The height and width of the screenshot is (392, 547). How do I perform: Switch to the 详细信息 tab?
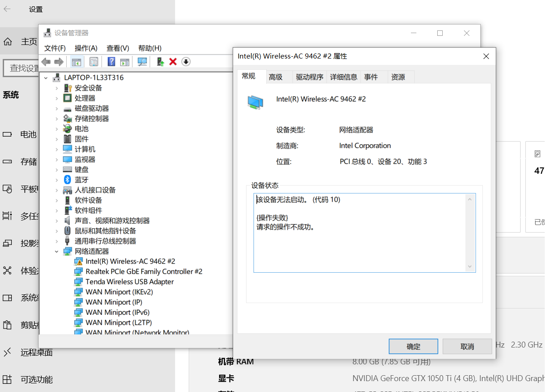(344, 77)
